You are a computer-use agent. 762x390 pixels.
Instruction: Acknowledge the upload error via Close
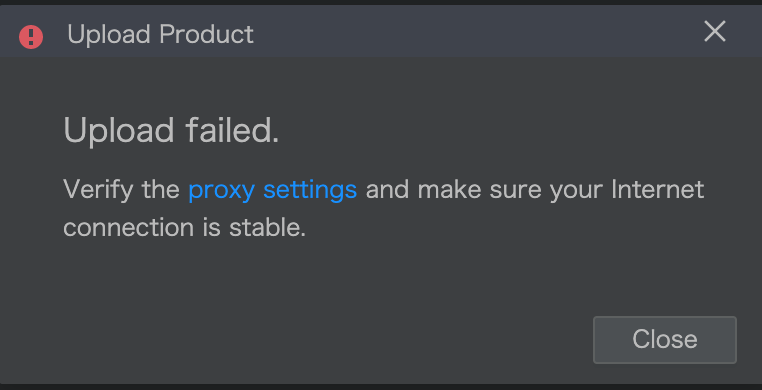tap(664, 339)
